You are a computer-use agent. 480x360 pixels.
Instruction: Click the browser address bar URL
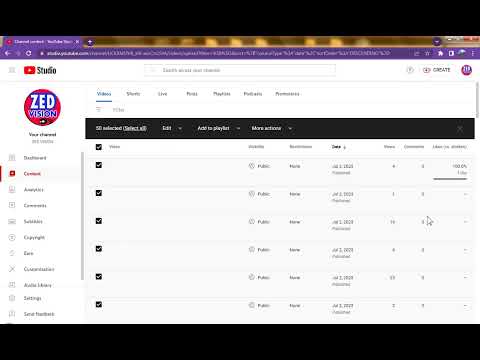(x=218, y=53)
